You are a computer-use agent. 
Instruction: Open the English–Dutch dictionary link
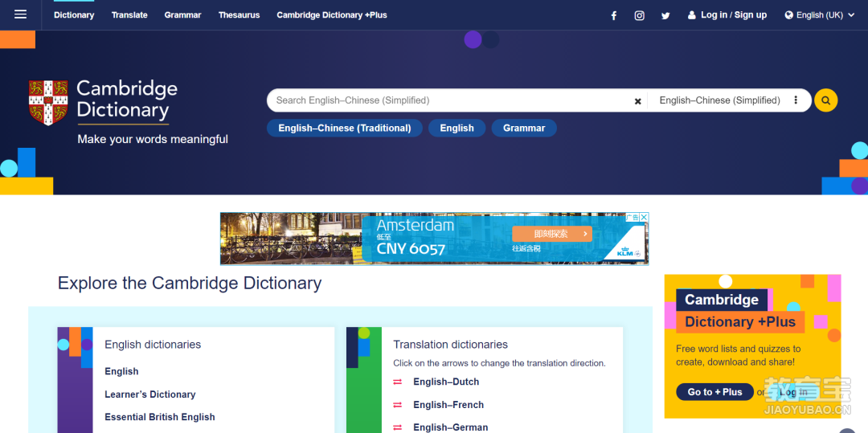point(446,382)
